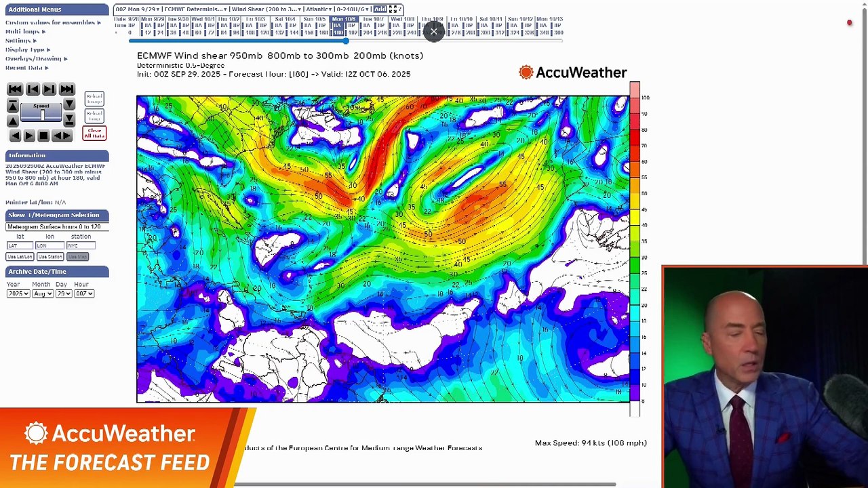This screenshot has height=488, width=868.
Task: Open the 00Z Mon 9/29 run dropdown
Action: (x=138, y=9)
